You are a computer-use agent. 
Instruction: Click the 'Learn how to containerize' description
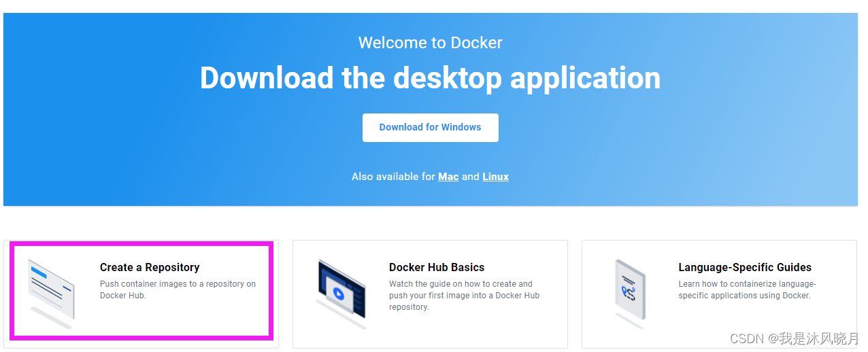point(747,289)
